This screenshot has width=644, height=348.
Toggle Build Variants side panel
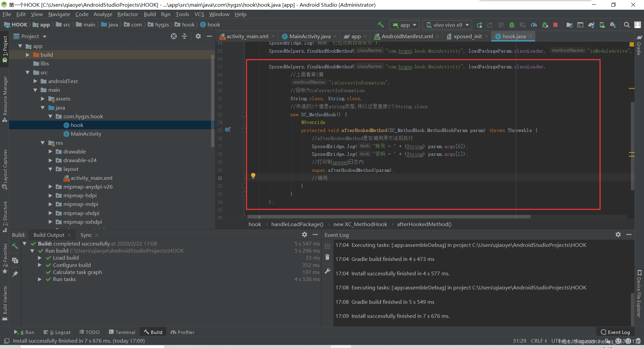[5, 303]
